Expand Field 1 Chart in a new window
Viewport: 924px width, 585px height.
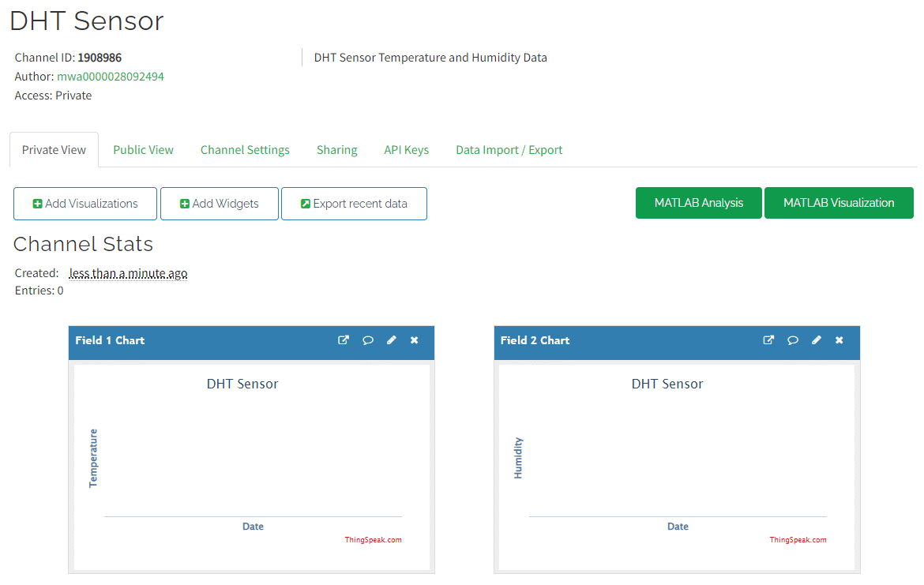point(344,339)
